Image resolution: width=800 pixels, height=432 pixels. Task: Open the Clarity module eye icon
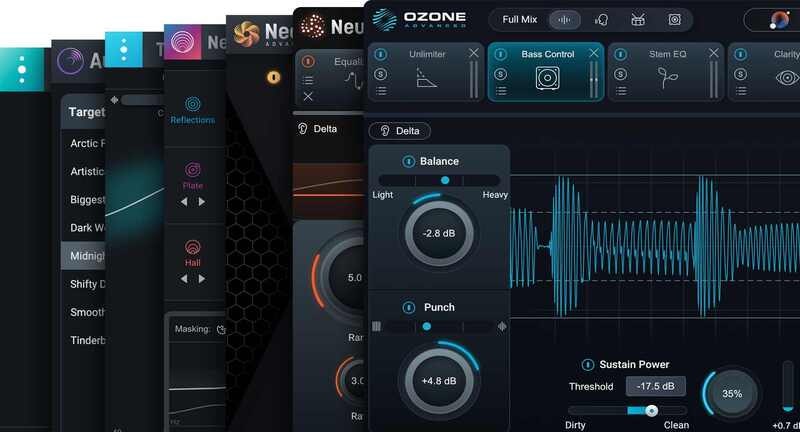coord(787,78)
